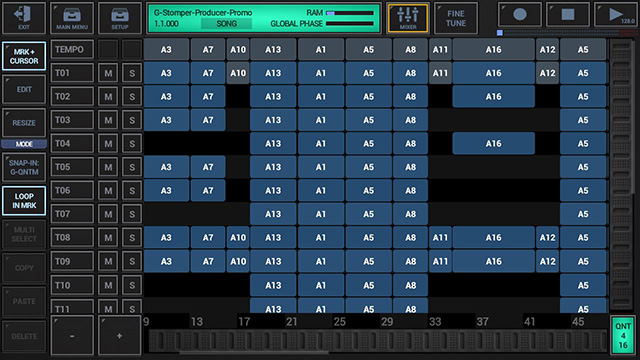Screen dimensions: 640x360
Task: Select the A16 pattern in T02 row
Action: [493, 97]
